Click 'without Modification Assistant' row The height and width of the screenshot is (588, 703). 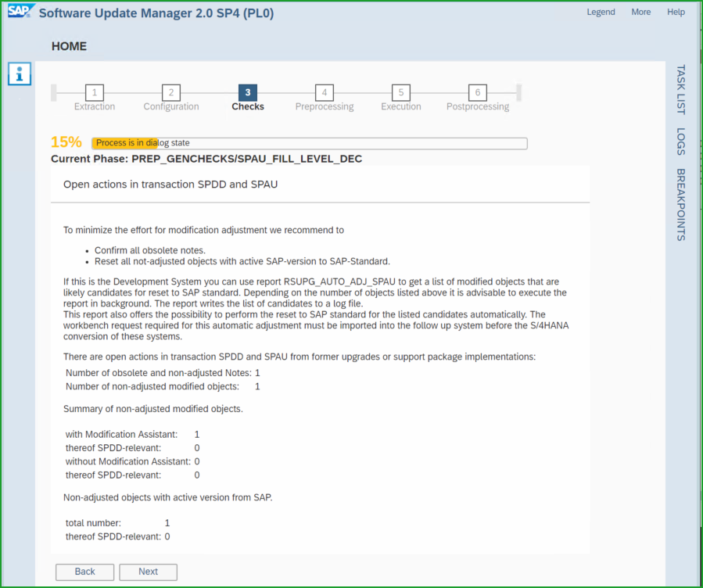133,461
